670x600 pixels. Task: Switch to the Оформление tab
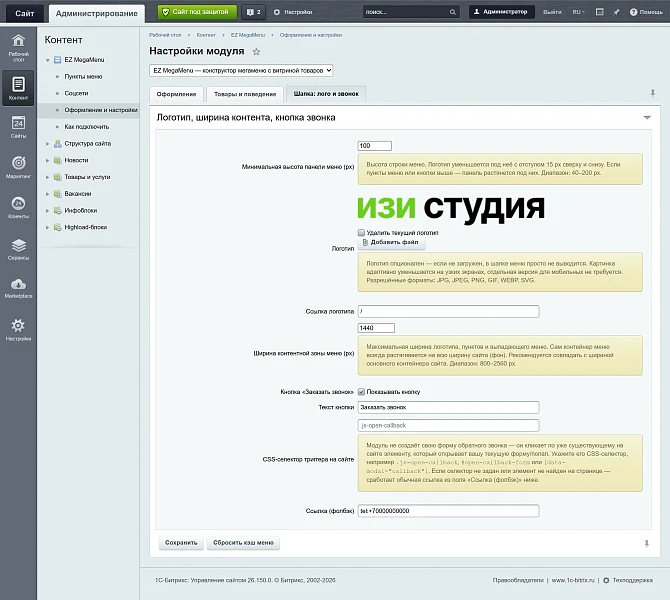click(176, 94)
